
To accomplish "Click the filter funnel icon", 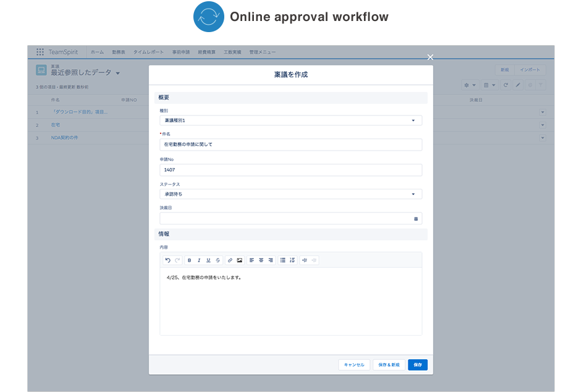I will click(541, 85).
